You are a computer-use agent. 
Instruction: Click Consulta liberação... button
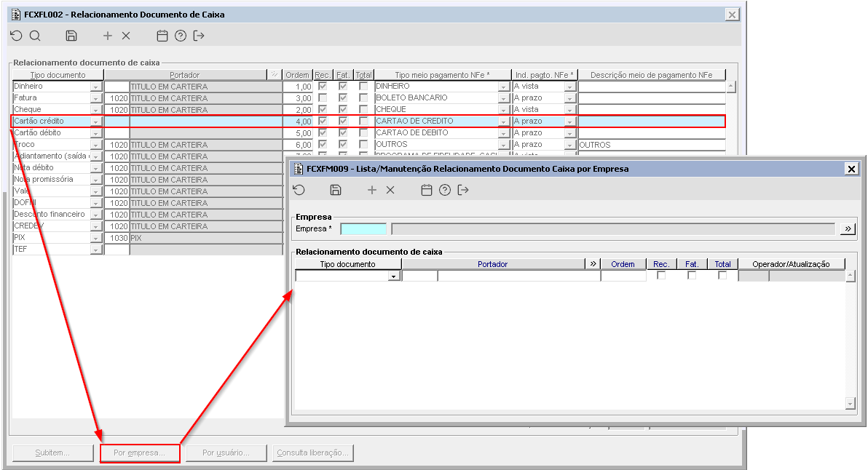(x=313, y=453)
